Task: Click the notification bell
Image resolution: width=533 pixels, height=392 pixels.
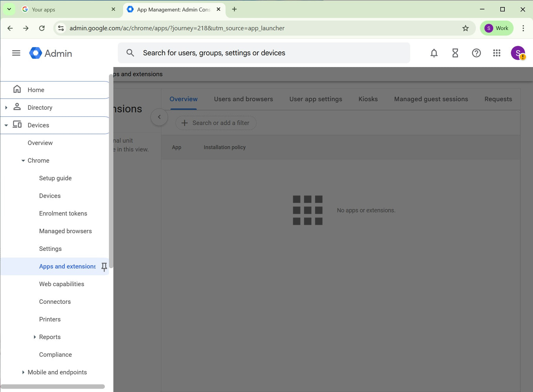Action: pyautogui.click(x=434, y=53)
